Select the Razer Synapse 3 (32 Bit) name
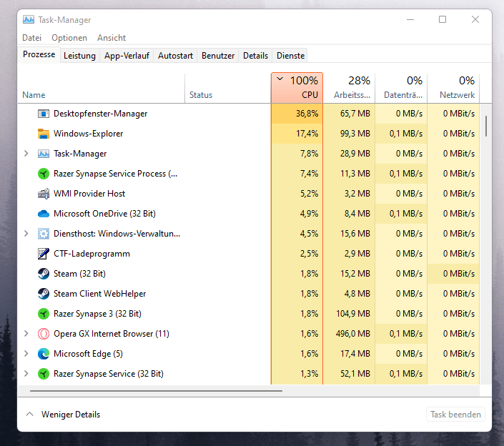 coord(97,314)
